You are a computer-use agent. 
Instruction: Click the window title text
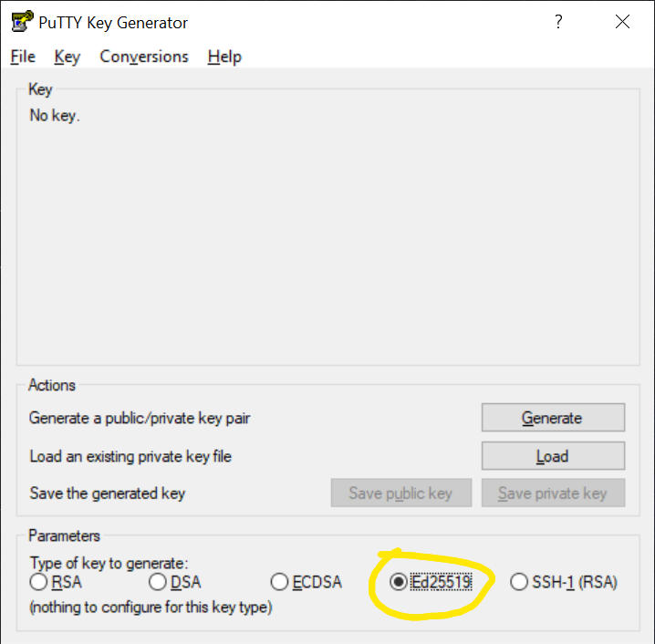coord(113,23)
